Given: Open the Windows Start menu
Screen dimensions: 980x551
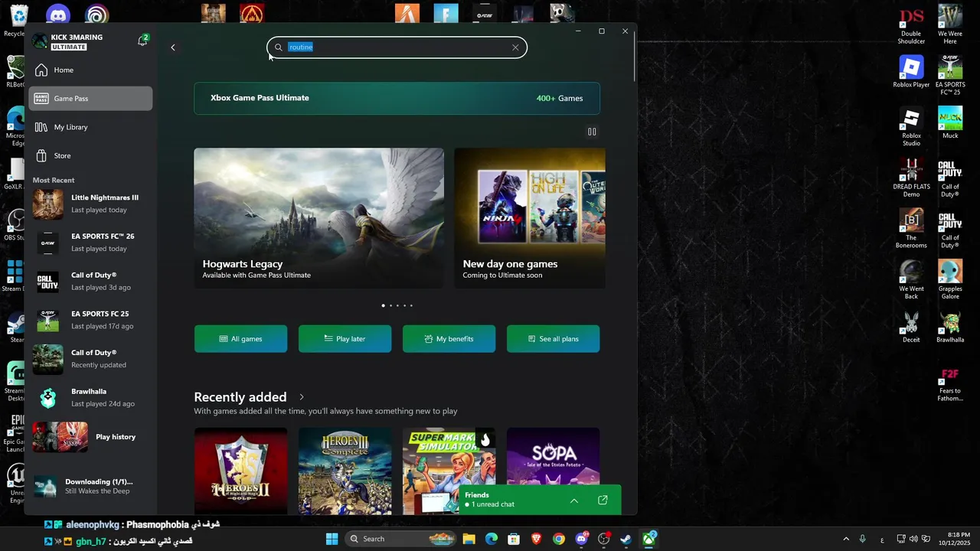Looking at the screenshot, I should click(332, 539).
